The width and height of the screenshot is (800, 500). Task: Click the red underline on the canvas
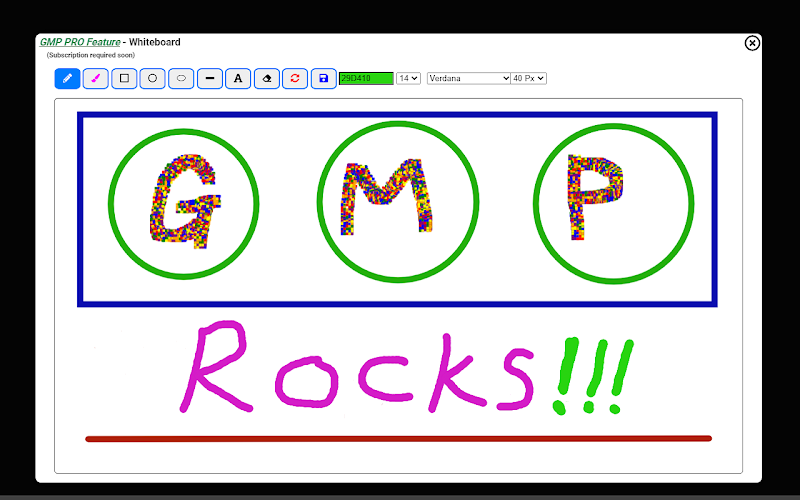tap(398, 439)
